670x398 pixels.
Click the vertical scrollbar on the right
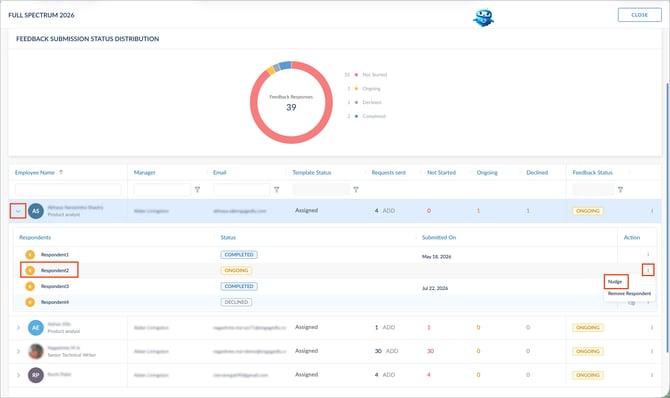click(667, 218)
